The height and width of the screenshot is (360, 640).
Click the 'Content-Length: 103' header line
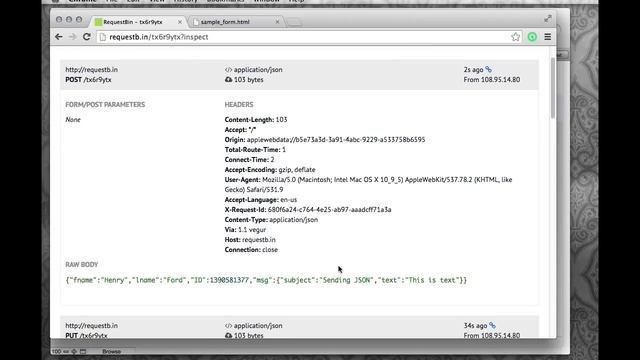[x=256, y=120]
